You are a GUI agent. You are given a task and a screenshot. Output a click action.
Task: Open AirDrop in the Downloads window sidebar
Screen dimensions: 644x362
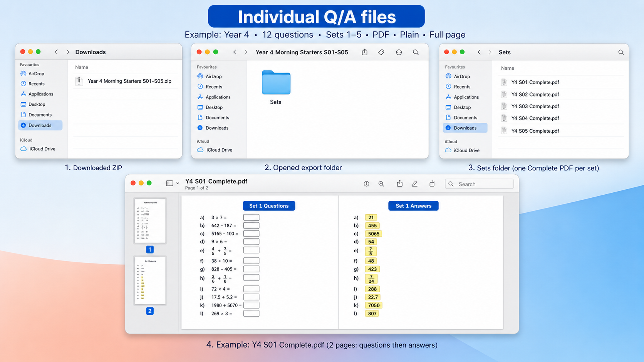tap(32, 73)
